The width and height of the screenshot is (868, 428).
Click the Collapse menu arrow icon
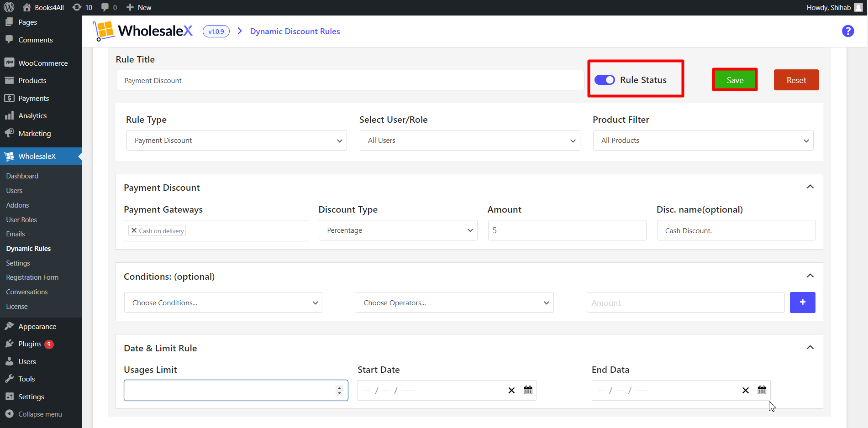[x=9, y=414]
